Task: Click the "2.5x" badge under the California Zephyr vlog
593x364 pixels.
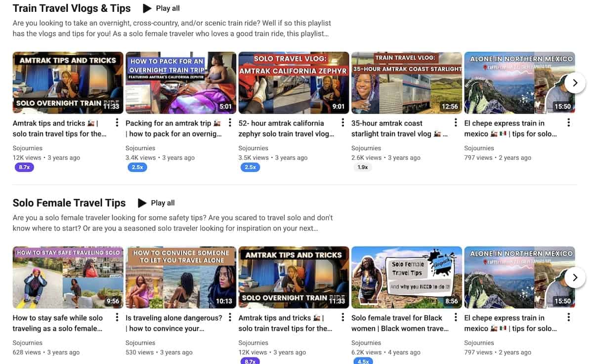Action: coord(250,167)
